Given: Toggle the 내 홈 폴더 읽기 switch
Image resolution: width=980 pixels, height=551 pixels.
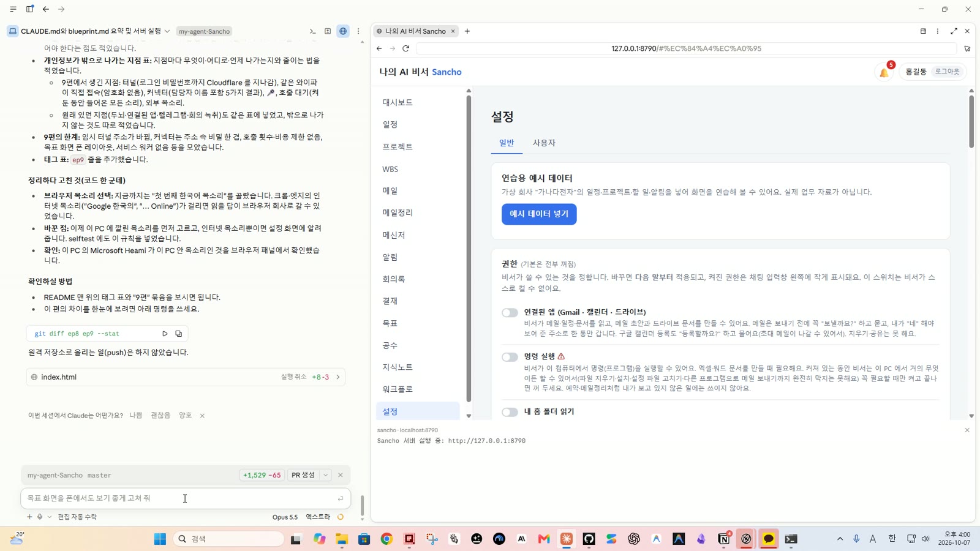Looking at the screenshot, I should click(x=510, y=412).
